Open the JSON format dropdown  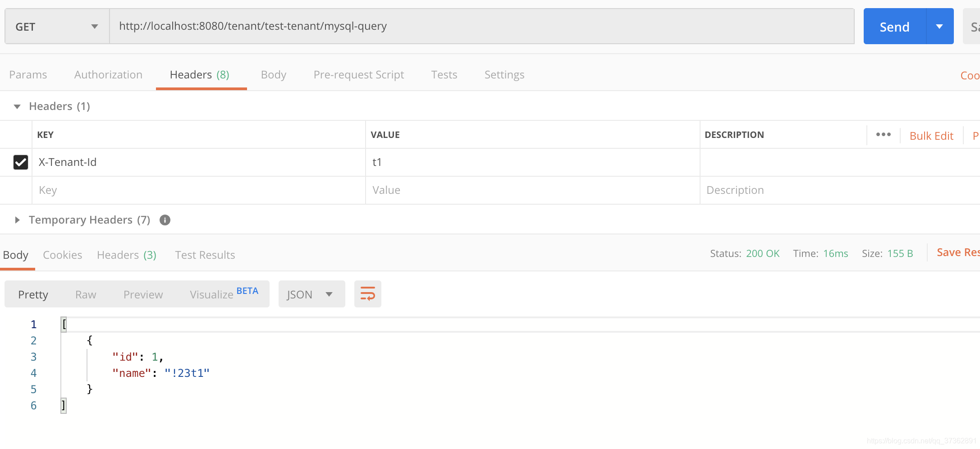[x=311, y=294]
